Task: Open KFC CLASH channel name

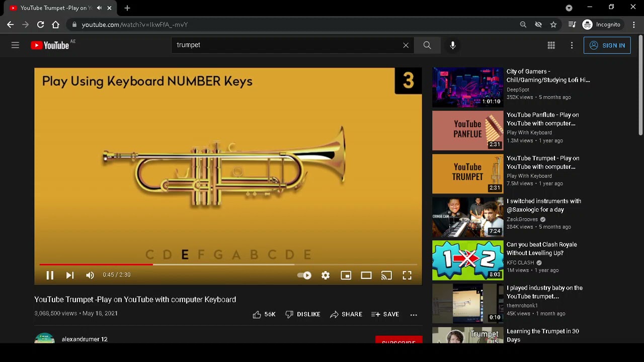Action: click(520, 262)
